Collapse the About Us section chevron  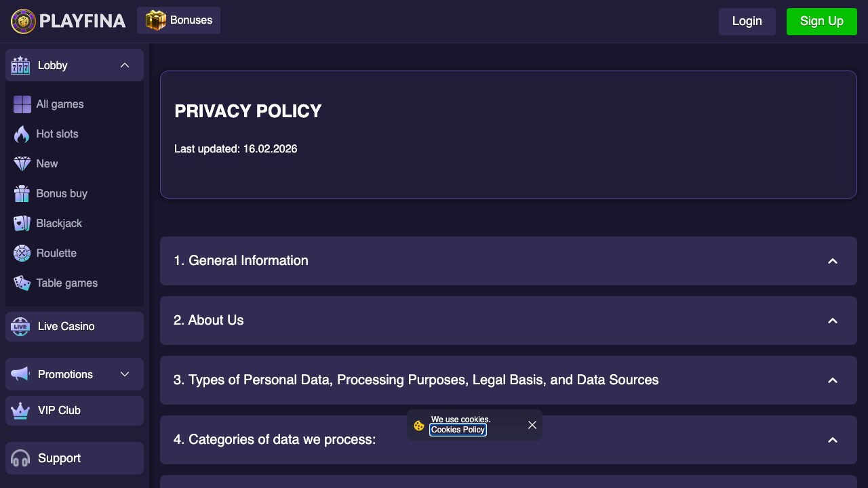(833, 321)
